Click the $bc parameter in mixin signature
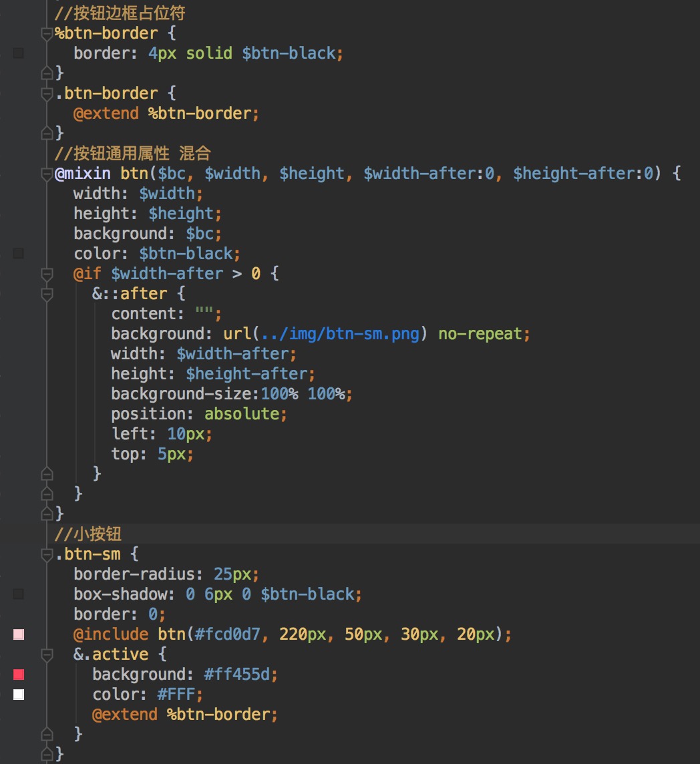This screenshot has height=764, width=700. (x=172, y=174)
